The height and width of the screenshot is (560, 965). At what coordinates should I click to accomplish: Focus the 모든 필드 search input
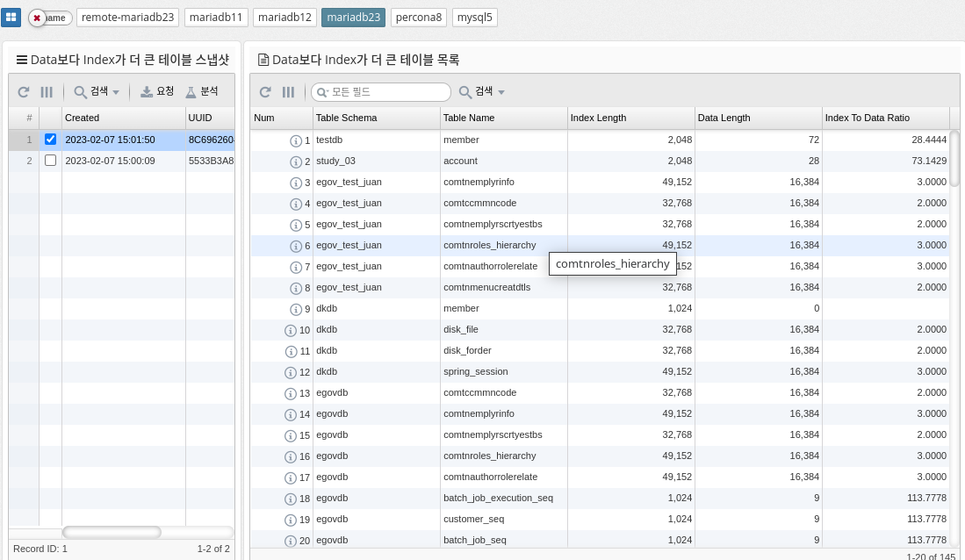coord(388,92)
